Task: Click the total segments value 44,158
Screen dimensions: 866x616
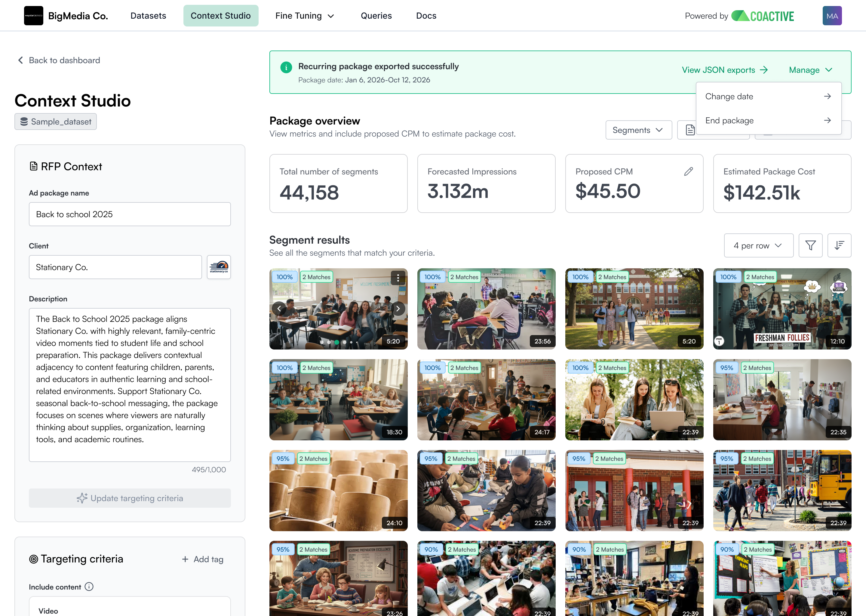Action: (309, 192)
